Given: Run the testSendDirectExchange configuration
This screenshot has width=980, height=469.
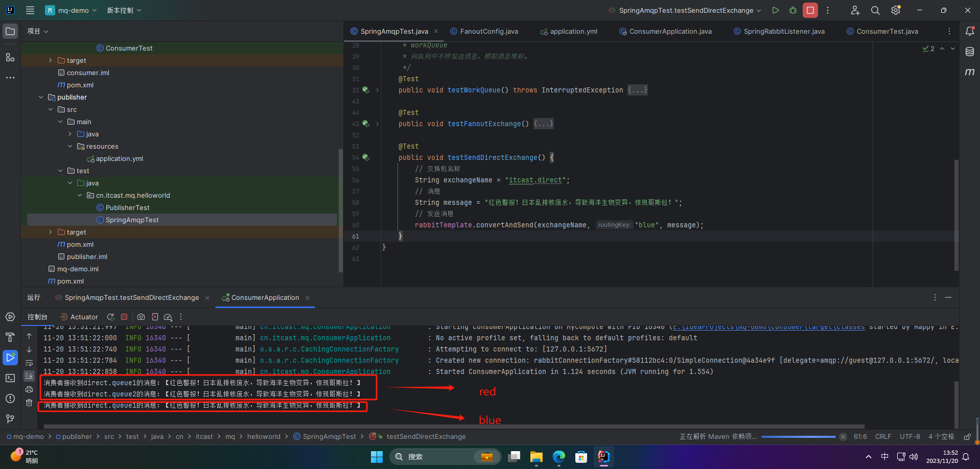Looking at the screenshot, I should click(x=776, y=10).
